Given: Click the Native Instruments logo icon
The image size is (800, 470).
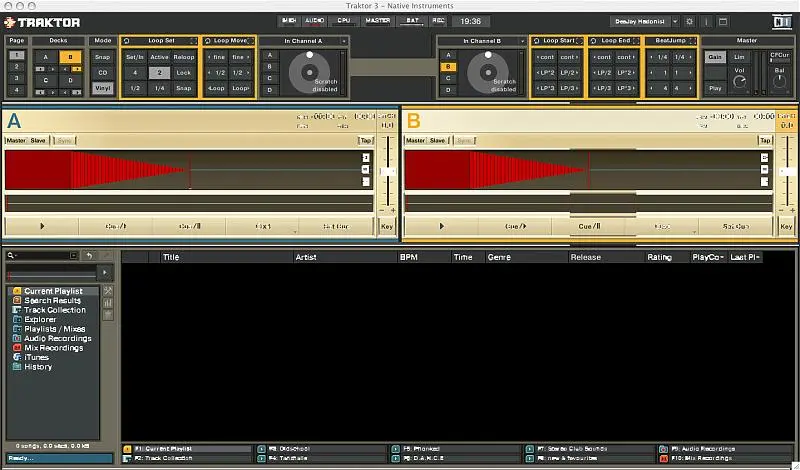Looking at the screenshot, I should coord(10,21).
